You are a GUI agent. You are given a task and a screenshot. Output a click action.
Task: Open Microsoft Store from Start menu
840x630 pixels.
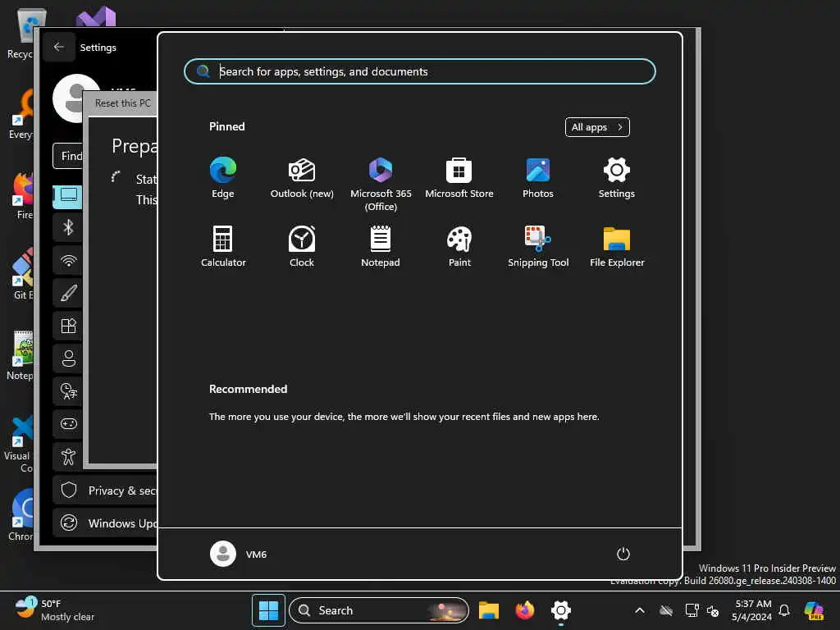pos(459,178)
